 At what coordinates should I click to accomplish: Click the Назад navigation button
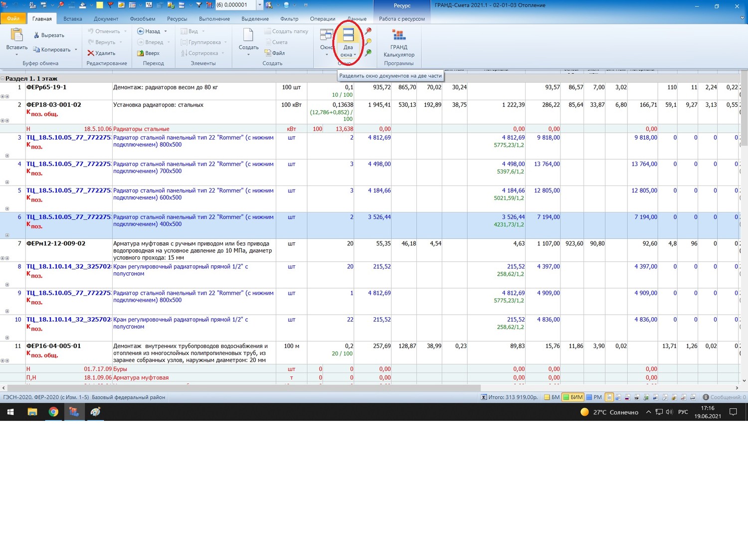pos(149,31)
